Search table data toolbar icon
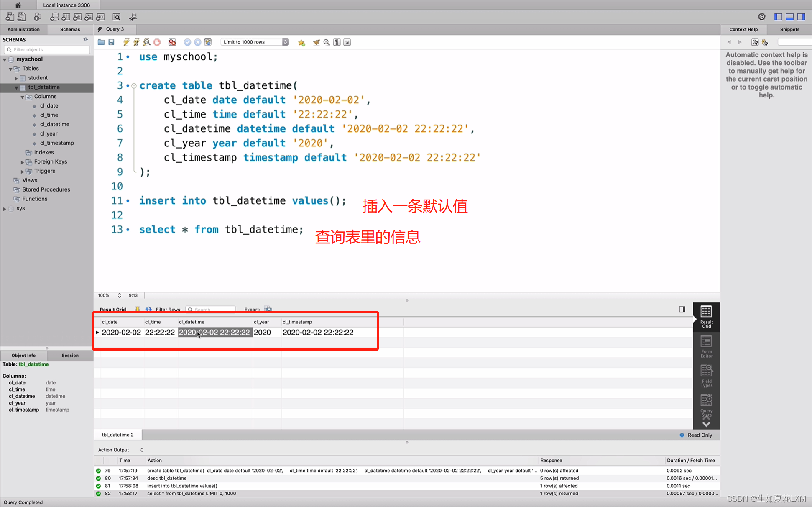Screen dimensions: 812x507 [x=117, y=17]
